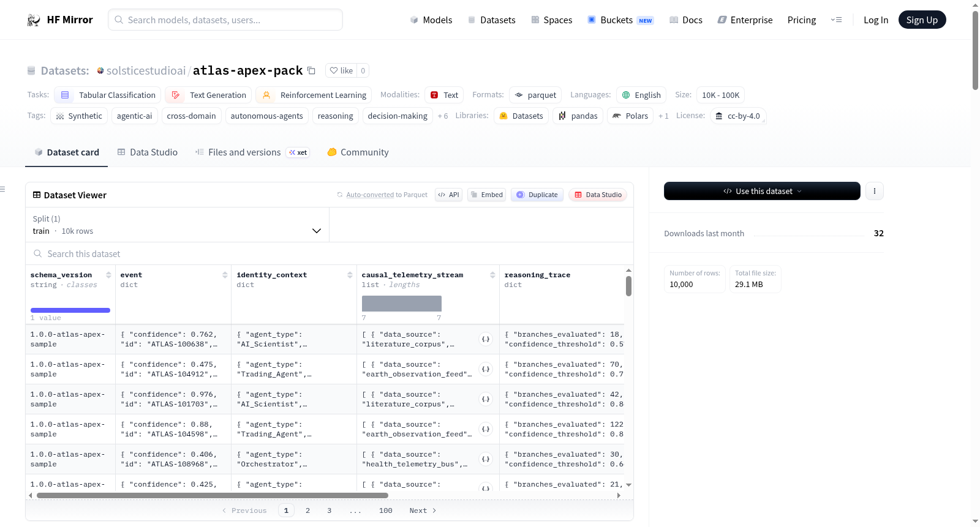Select the Tabular Classification task tag
Image resolution: width=980 pixels, height=527 pixels.
coord(108,95)
